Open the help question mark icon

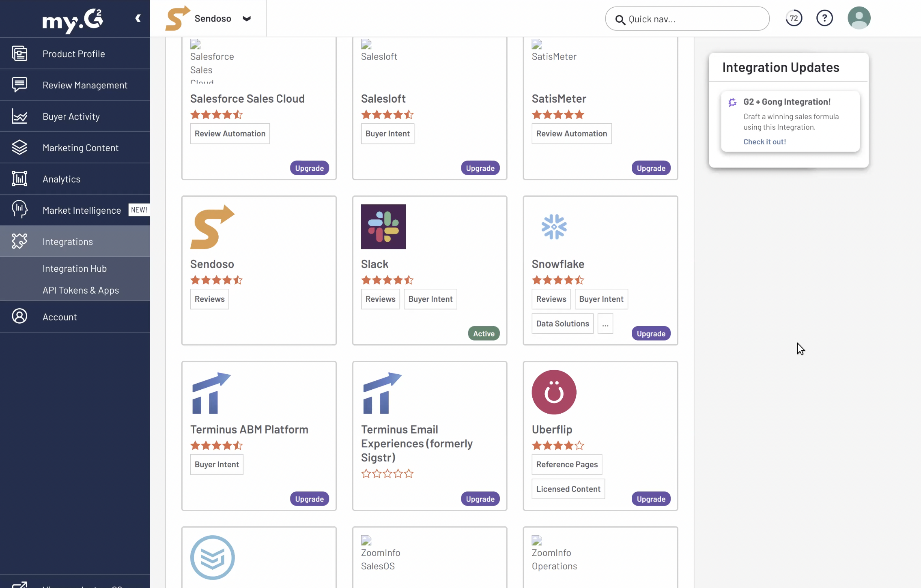point(824,18)
